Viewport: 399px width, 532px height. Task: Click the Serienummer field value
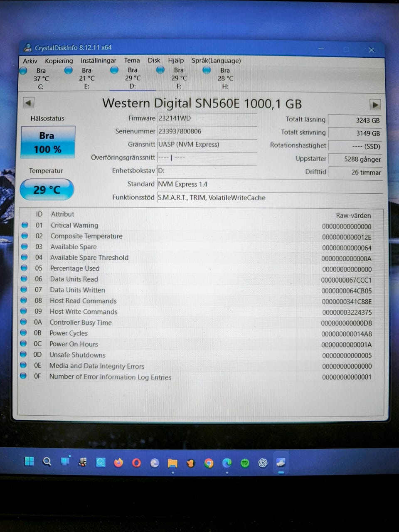[207, 131]
